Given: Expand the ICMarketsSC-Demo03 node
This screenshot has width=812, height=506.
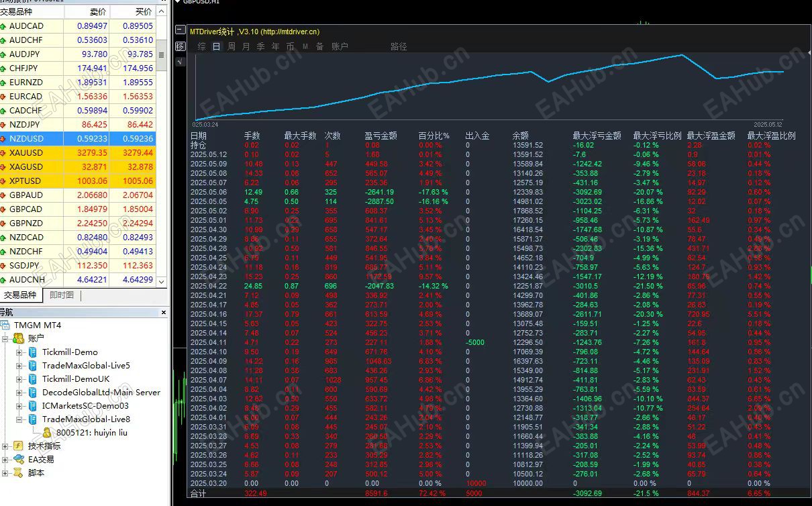Looking at the screenshot, I should 19,406.
